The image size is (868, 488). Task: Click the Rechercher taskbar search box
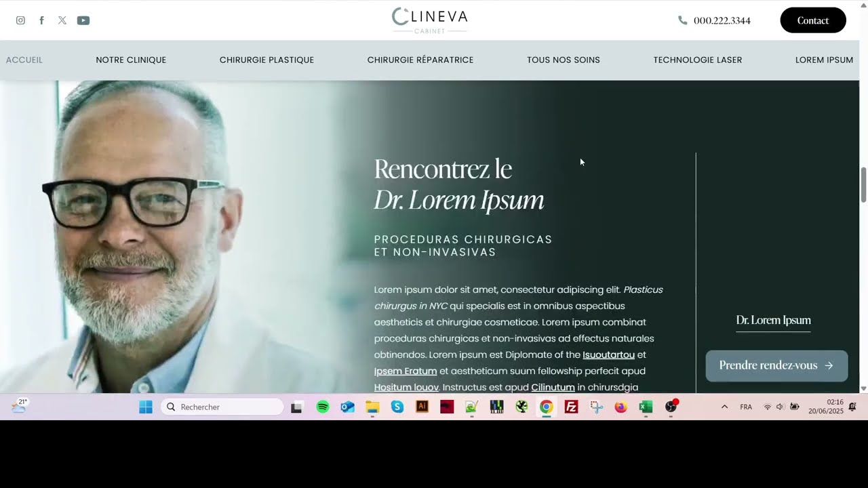(x=222, y=407)
